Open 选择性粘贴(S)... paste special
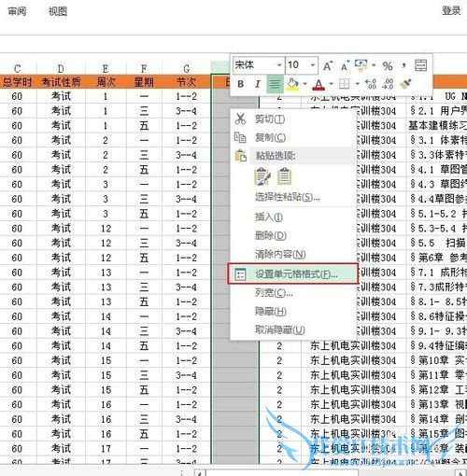 point(288,197)
